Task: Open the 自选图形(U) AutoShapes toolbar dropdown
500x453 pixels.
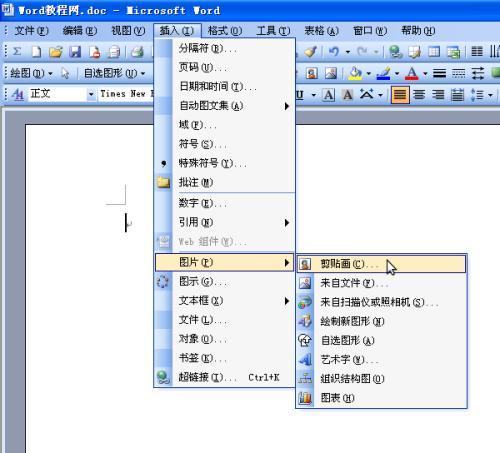Action: coord(114,73)
